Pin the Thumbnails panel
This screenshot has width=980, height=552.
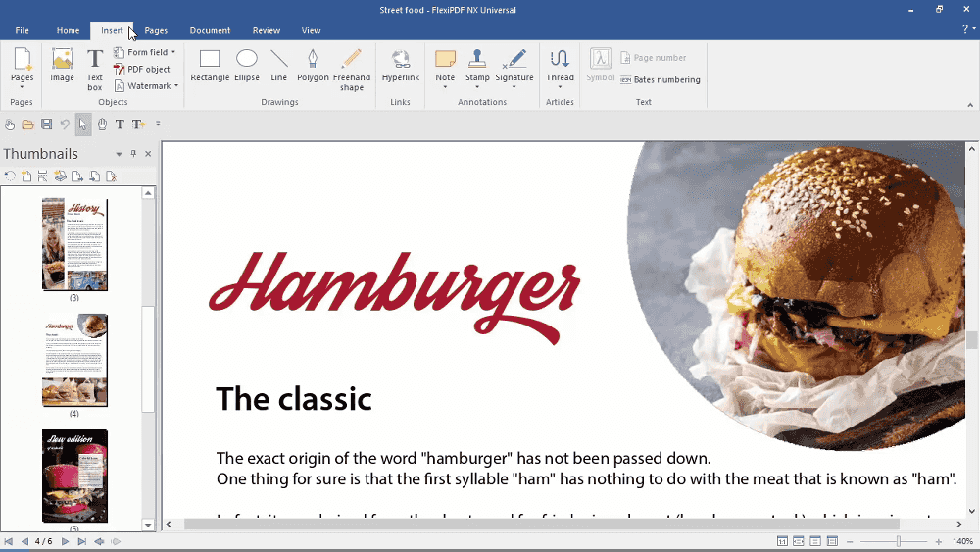[x=133, y=154]
